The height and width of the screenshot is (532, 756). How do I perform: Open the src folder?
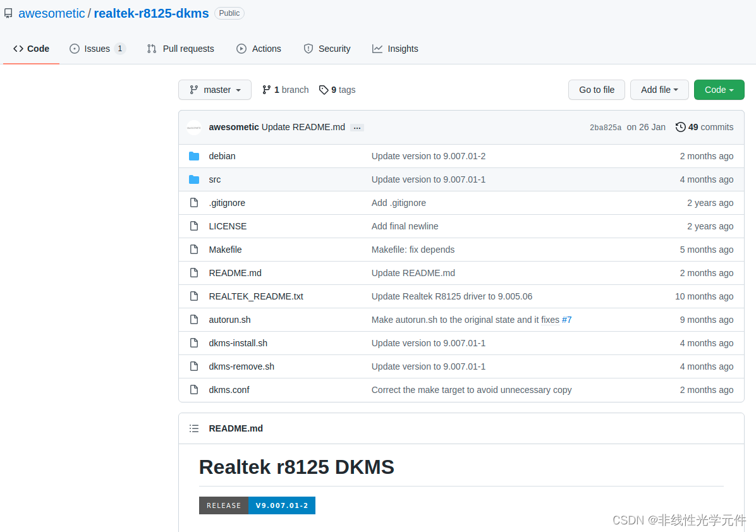click(x=214, y=179)
